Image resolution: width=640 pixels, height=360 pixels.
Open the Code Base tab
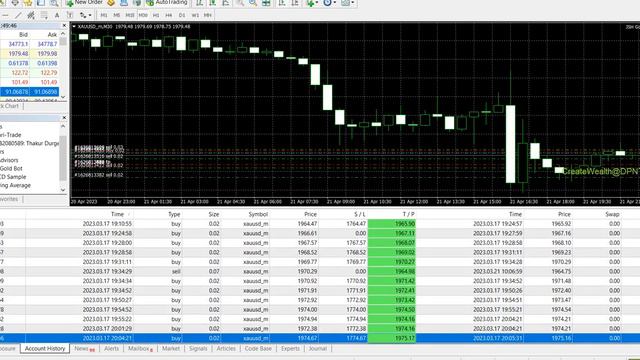[x=258, y=349]
